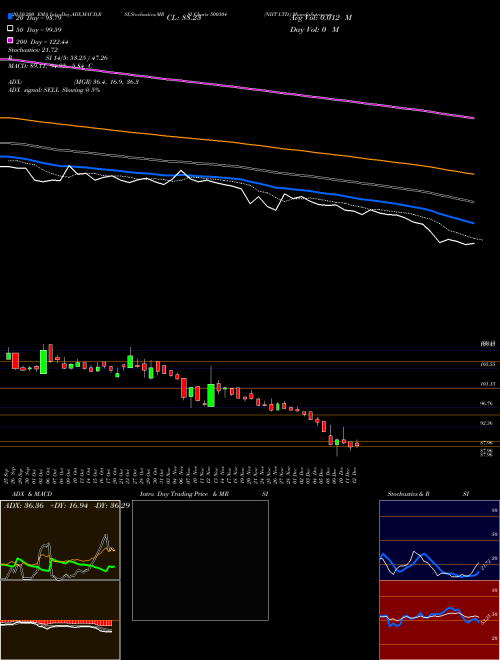Click the 25 Sep date label on axis
The width and height of the screenshot is (500, 660).
[8, 475]
